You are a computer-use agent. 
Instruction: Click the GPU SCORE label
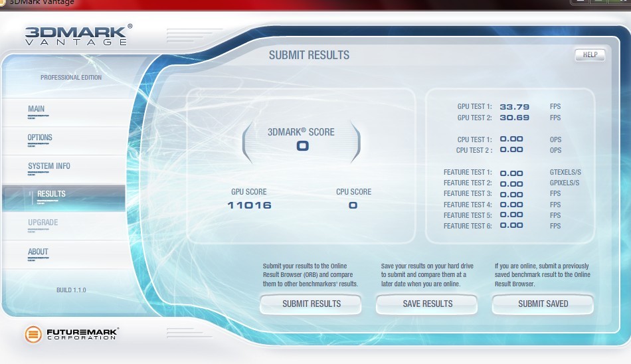click(248, 192)
